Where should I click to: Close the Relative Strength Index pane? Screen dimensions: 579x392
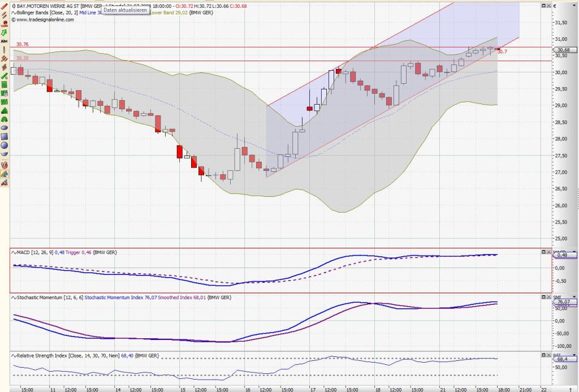pos(548,355)
